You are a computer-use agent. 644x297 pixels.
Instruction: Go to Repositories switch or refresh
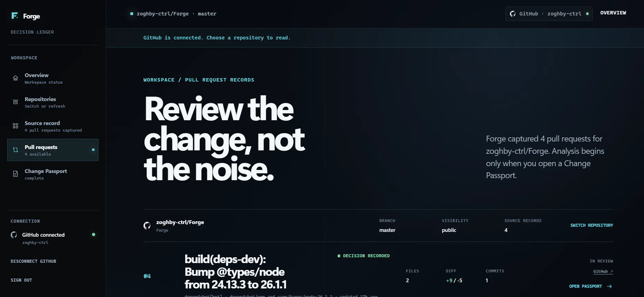(x=53, y=102)
